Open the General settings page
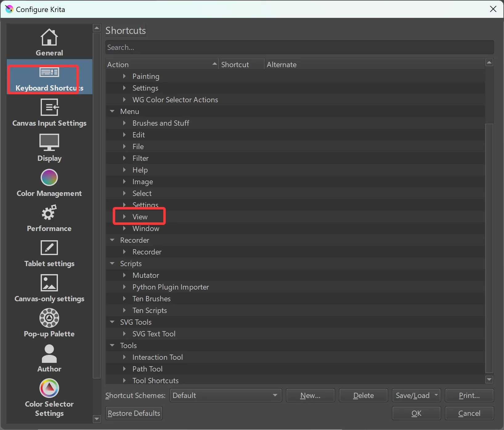 click(x=49, y=42)
